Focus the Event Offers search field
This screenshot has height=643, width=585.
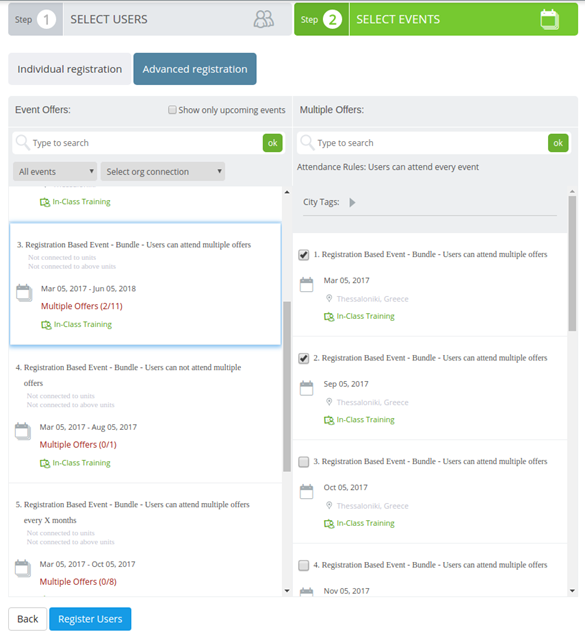tap(139, 143)
